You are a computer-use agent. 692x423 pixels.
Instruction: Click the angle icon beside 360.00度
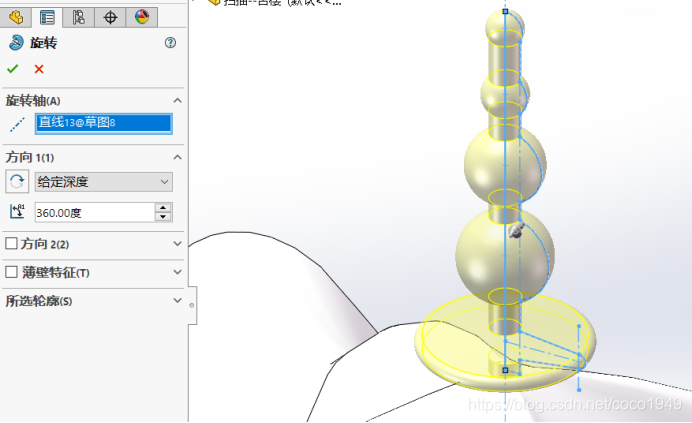click(17, 212)
